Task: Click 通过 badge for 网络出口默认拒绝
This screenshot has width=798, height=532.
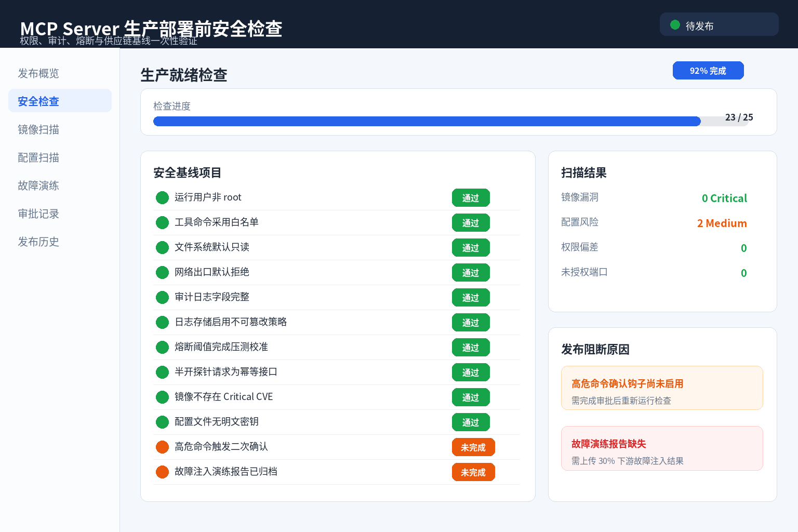Action: [x=471, y=273]
